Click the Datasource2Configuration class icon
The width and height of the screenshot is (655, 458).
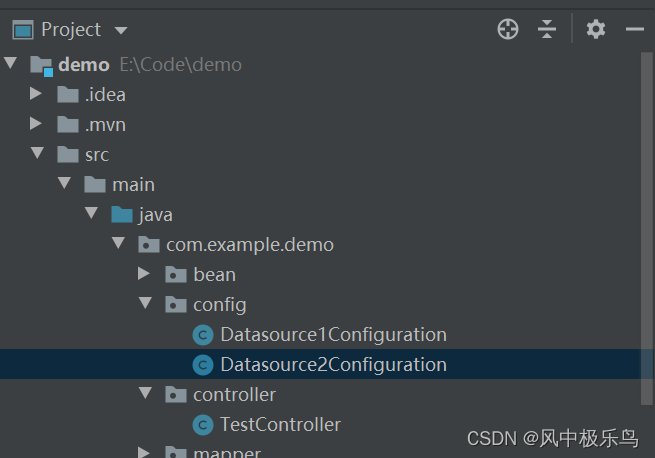(203, 365)
